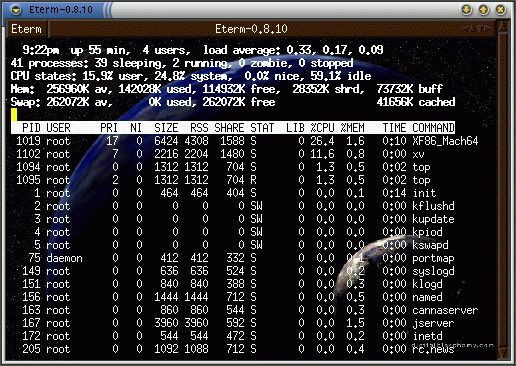Click PID 205 in the last row
This screenshot has width=516, height=366.
(31, 349)
